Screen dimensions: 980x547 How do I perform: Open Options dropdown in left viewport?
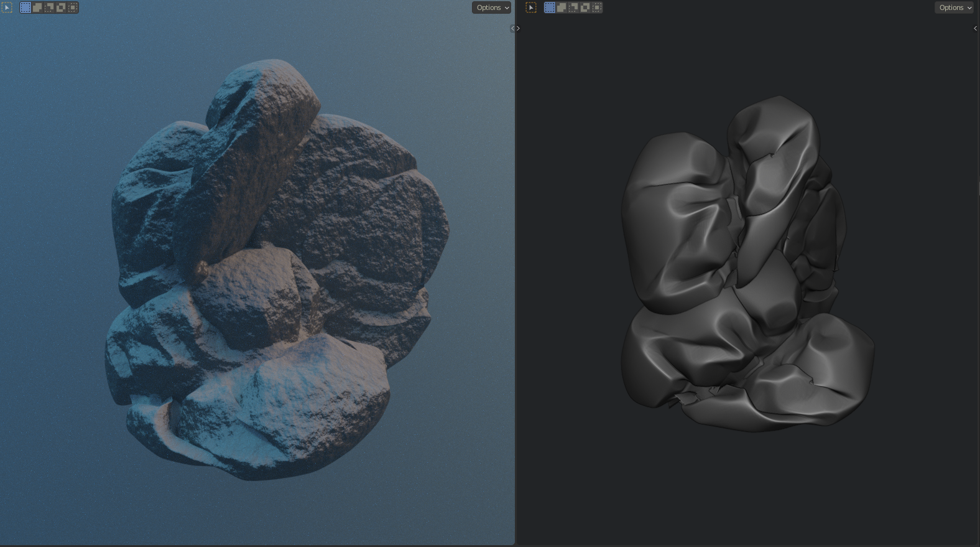coord(491,7)
